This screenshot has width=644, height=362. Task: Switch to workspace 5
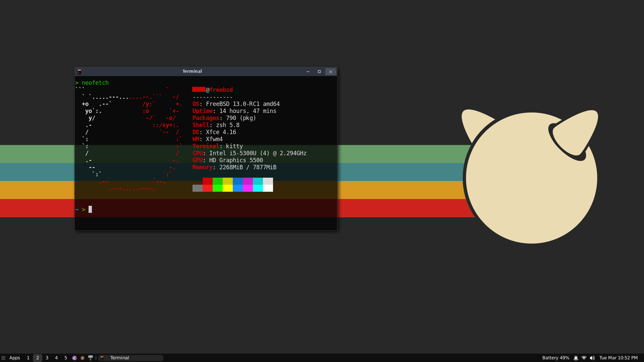pyautogui.click(x=66, y=358)
